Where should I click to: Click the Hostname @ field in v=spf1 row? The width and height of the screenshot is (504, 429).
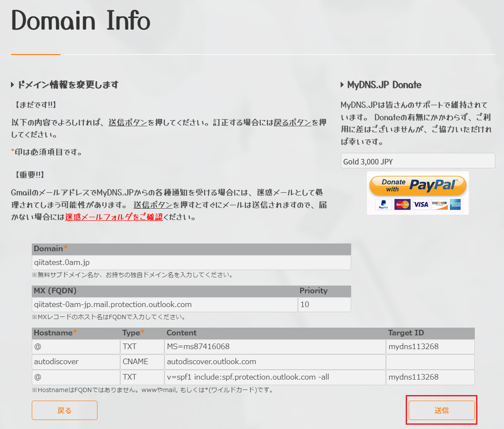click(76, 377)
